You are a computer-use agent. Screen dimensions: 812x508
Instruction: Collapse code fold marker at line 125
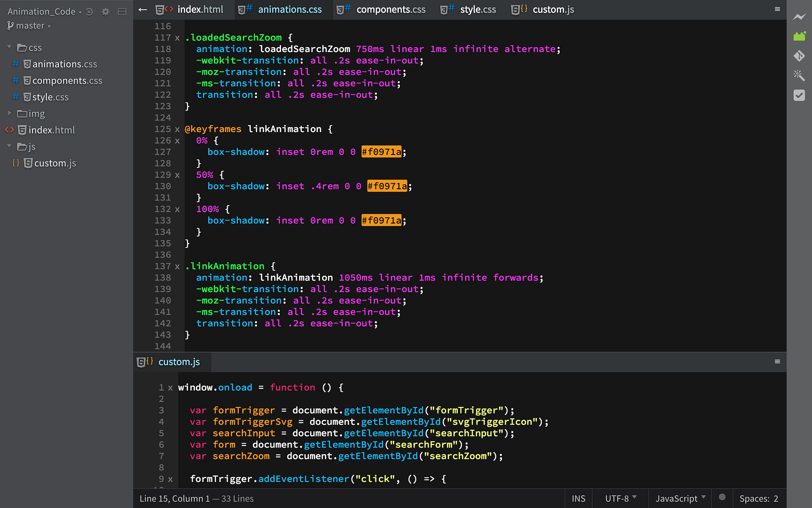pos(177,129)
